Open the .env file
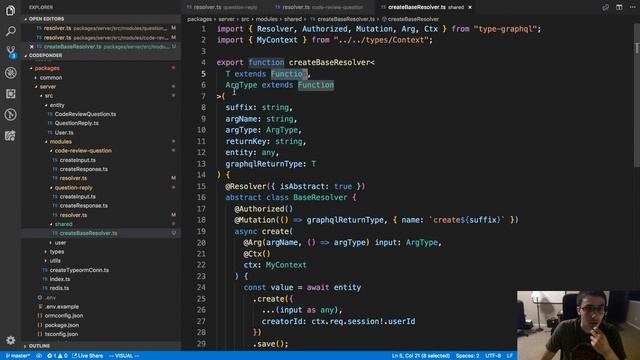Screen dimensions: 640x360 tap(51, 298)
